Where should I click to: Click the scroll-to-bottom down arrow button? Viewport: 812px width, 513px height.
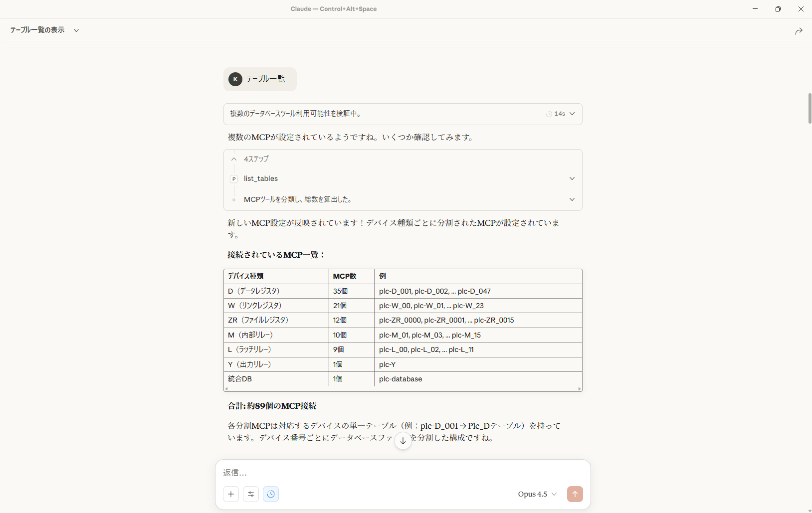coord(403,441)
